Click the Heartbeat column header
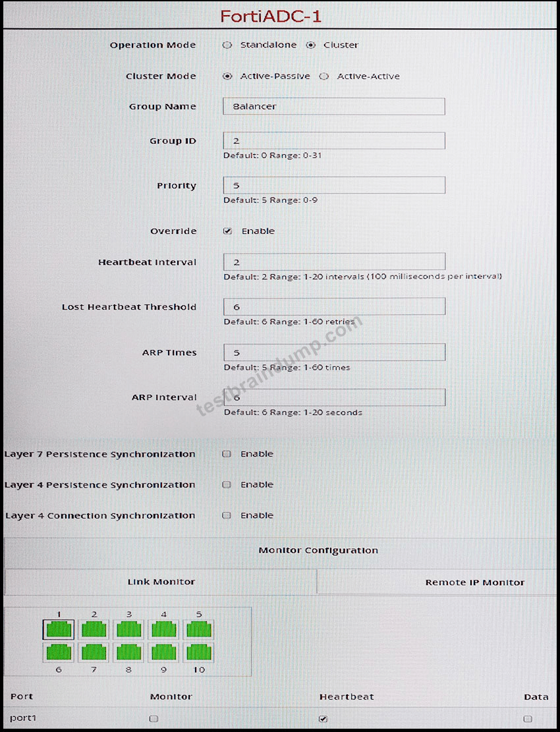560x732 pixels. coord(347,696)
